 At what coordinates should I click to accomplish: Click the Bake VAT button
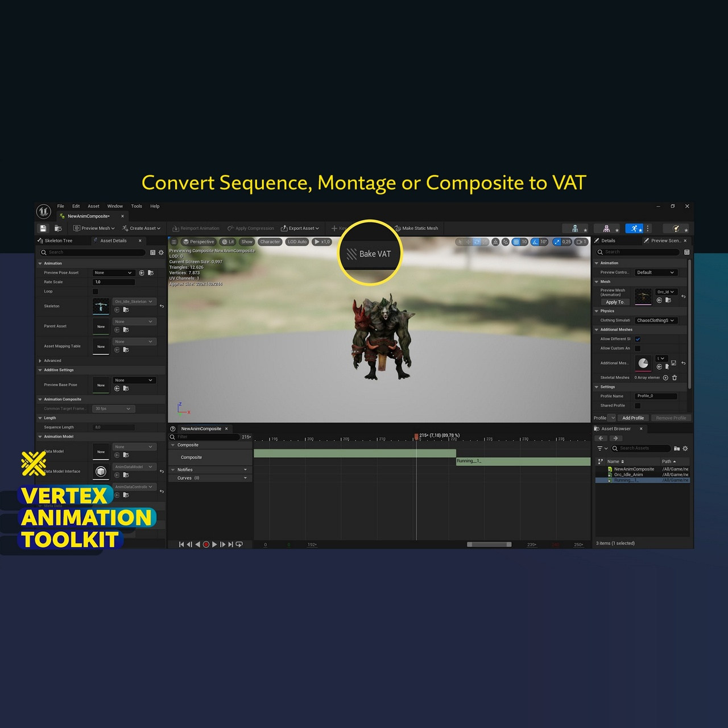[370, 254]
